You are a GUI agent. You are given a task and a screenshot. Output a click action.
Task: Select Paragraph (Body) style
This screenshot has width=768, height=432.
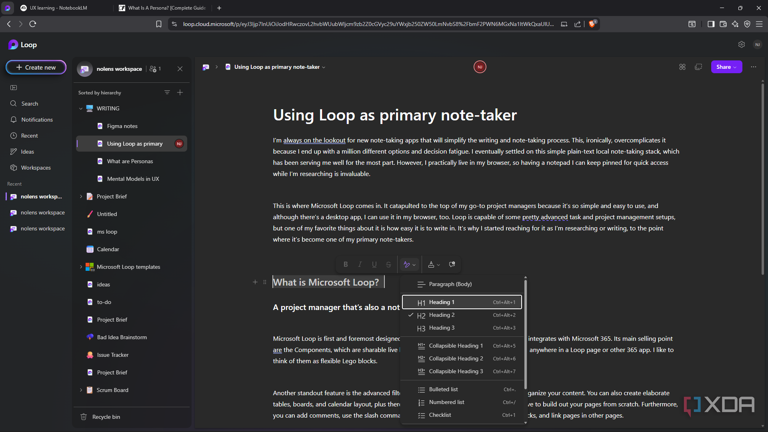coord(462,284)
